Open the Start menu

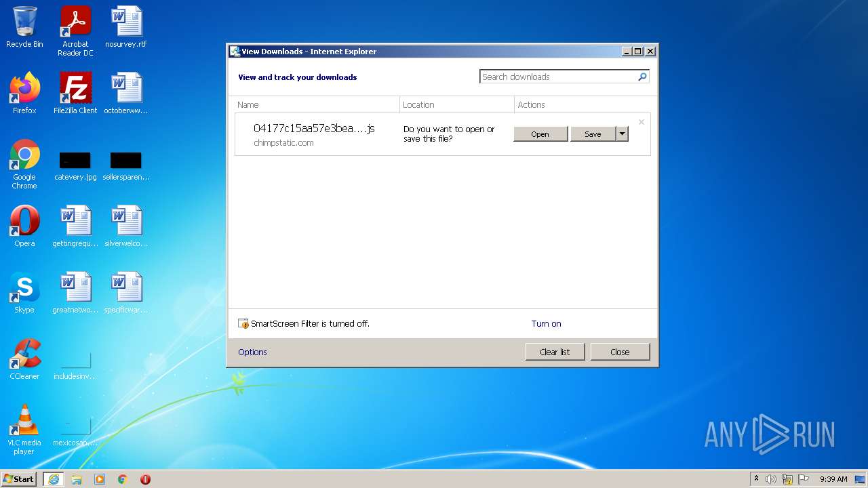[19, 479]
